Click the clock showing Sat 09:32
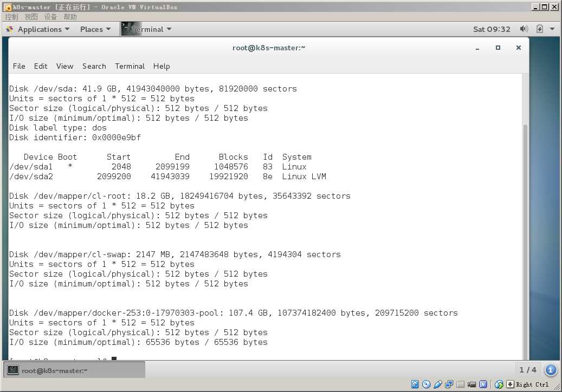Image resolution: width=562 pixels, height=392 pixels. pyautogui.click(x=492, y=29)
